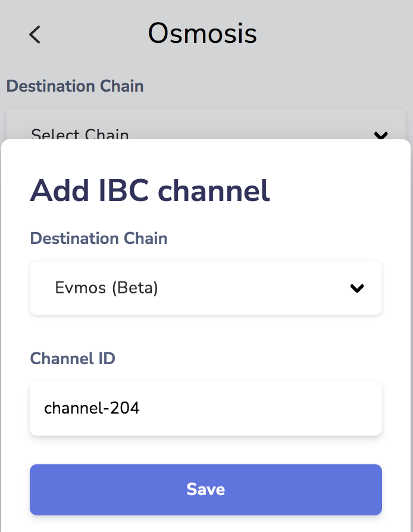Click Destination Chain label above Select Chain
Viewport: 413px width, 532px height.
75,86
